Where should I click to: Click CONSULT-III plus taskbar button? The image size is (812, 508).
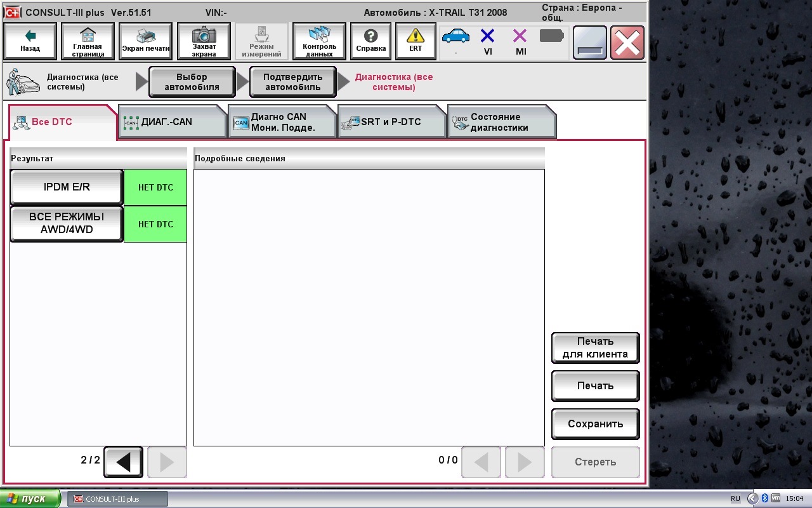click(117, 498)
